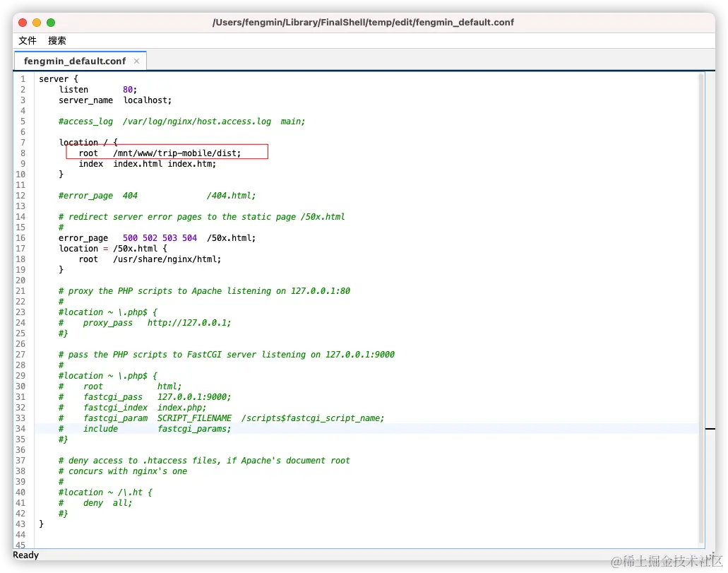Viewport: 728px width, 573px height.
Task: Click the '# redirect server error pages' comment
Action: click(x=201, y=217)
